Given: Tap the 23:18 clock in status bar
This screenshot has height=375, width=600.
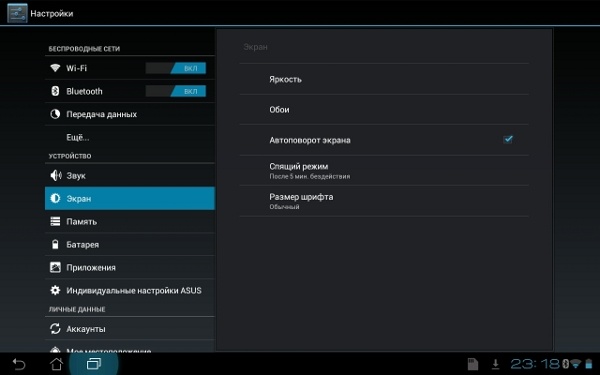Looking at the screenshot, I should [x=535, y=364].
